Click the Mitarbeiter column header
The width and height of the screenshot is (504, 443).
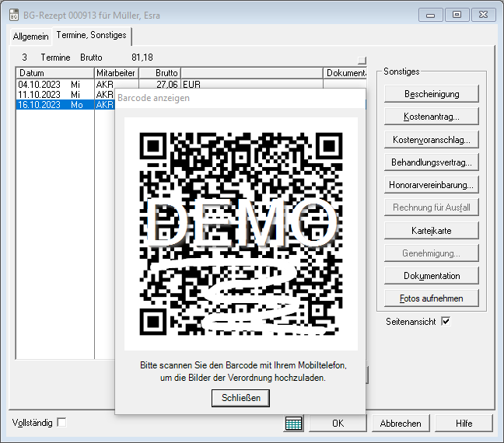(117, 73)
